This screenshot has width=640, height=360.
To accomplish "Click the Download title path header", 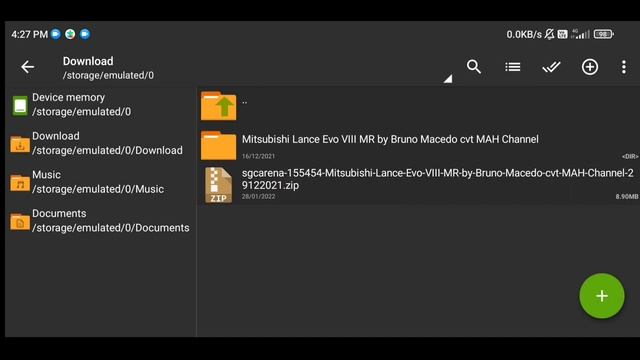I will (x=108, y=68).
